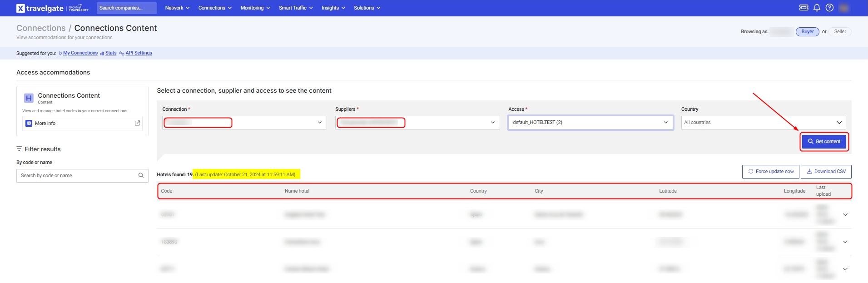The image size is (868, 283).
Task: Open the Country dropdown All countries
Action: click(764, 123)
